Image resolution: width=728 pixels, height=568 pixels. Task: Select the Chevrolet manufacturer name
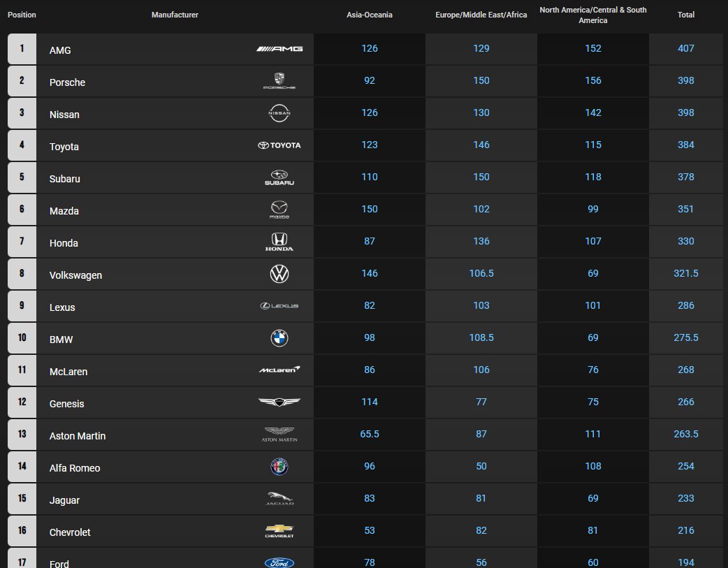70,532
